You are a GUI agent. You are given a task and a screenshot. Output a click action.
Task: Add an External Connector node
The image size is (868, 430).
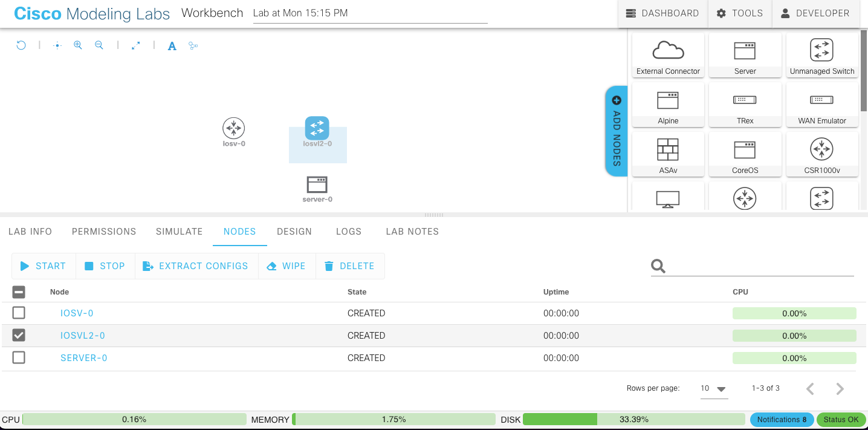tap(668, 55)
